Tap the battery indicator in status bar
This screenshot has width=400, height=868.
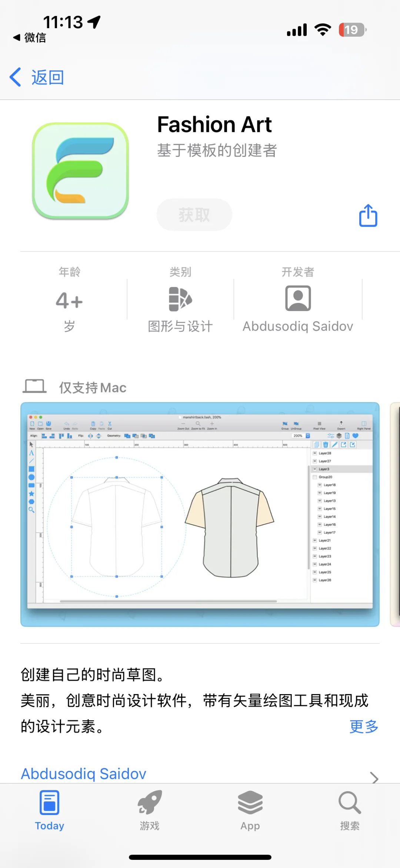coord(352,30)
